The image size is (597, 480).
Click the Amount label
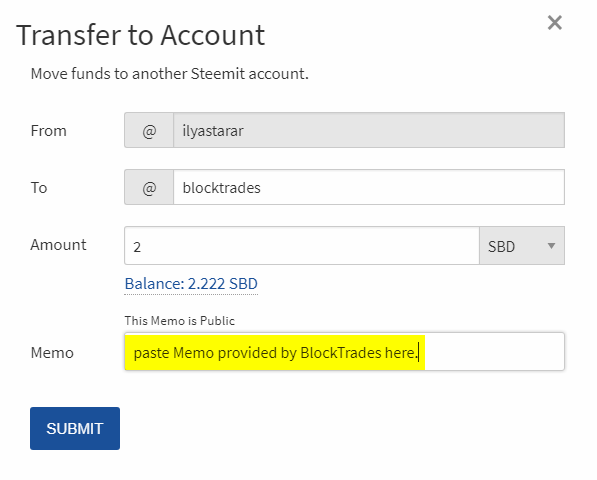[58, 245]
